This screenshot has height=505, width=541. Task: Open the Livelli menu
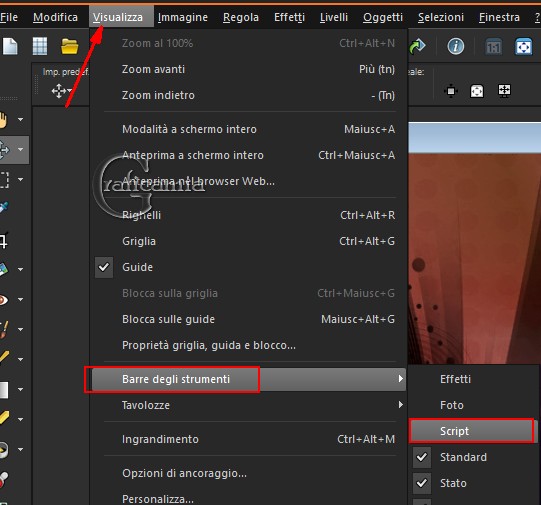click(x=334, y=17)
